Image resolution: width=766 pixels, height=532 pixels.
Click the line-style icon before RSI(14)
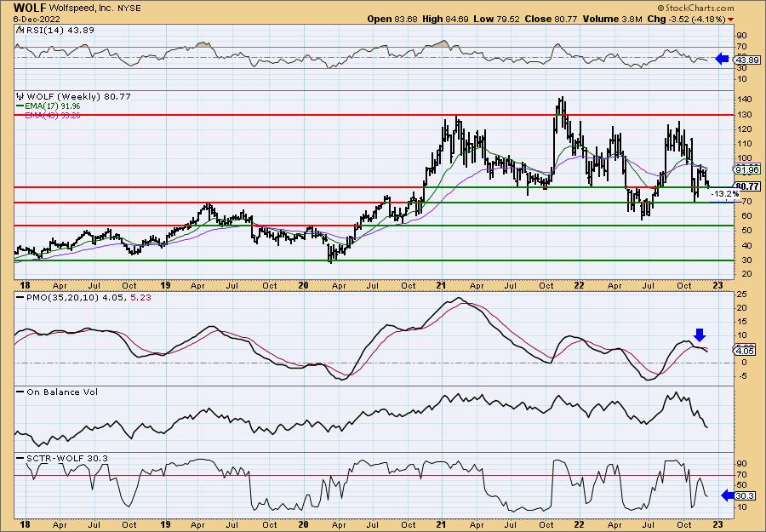pos(19,30)
